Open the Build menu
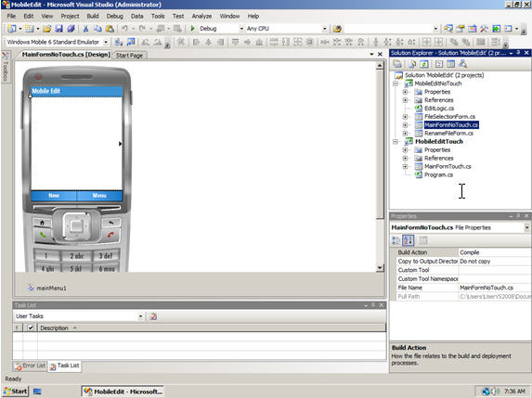 point(93,16)
